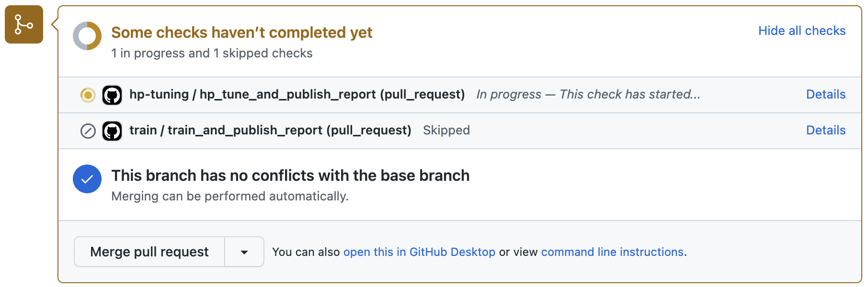View command line instructions link
Image resolution: width=868 pixels, height=287 pixels.
point(612,252)
